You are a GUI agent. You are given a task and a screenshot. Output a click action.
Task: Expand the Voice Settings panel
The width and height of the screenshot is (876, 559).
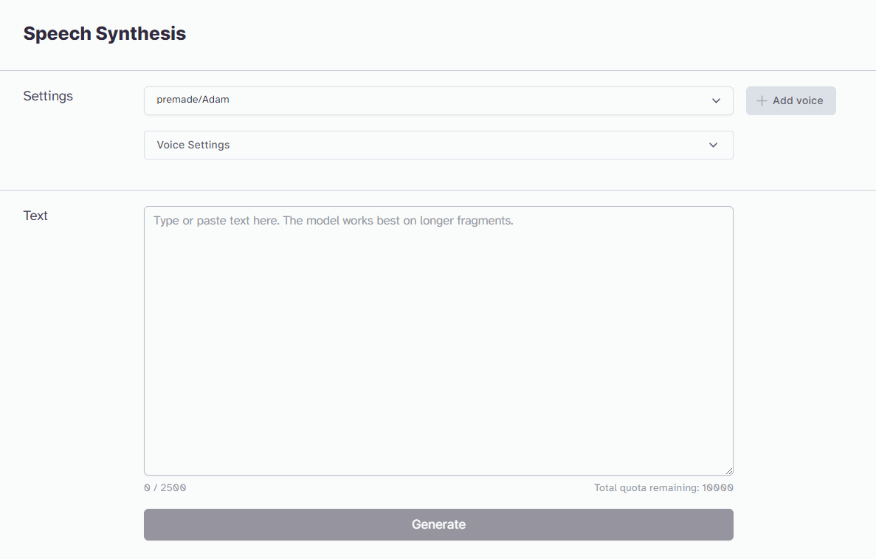[438, 145]
